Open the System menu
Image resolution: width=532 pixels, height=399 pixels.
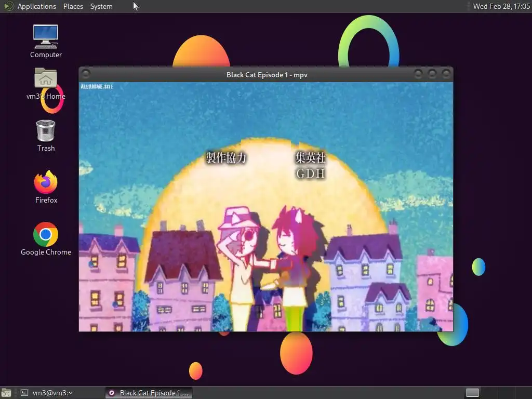(101, 6)
